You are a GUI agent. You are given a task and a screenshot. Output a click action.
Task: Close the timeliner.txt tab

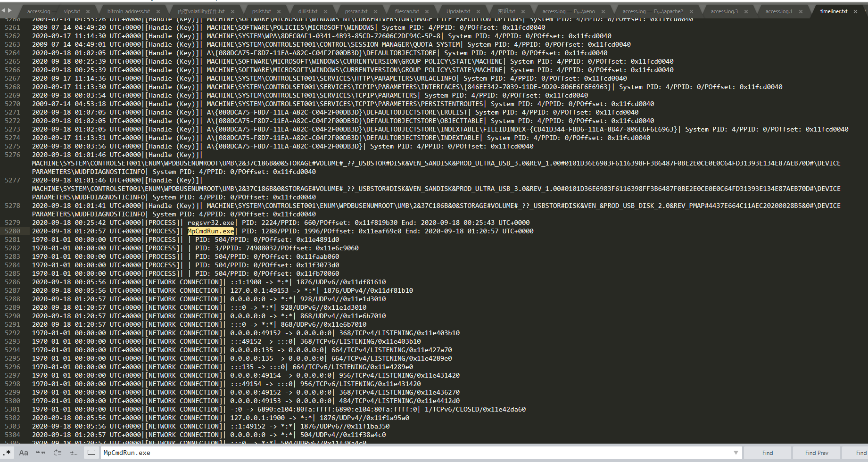[855, 11]
